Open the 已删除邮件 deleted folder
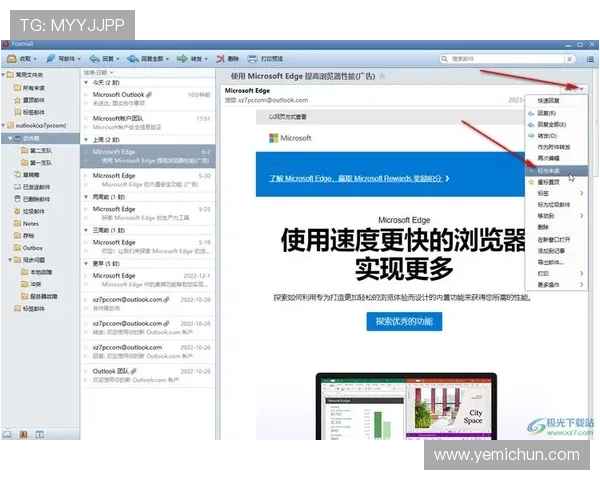600x480 pixels. [32, 199]
